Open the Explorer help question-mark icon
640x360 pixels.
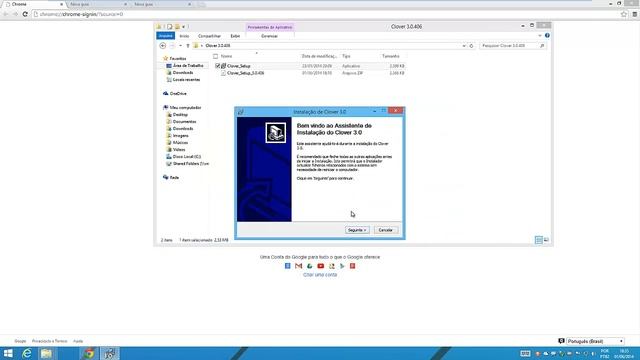tap(547, 36)
